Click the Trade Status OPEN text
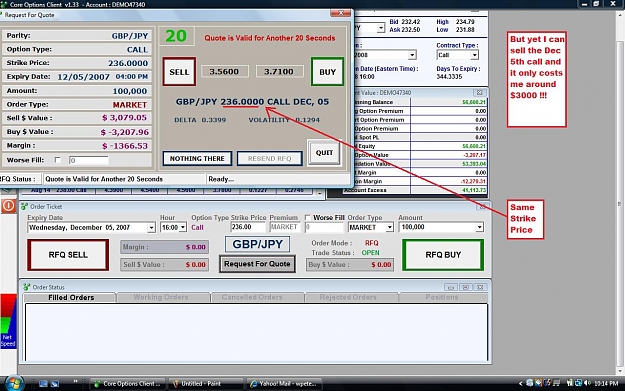Image resolution: width=625 pixels, height=391 pixels. tap(371, 253)
